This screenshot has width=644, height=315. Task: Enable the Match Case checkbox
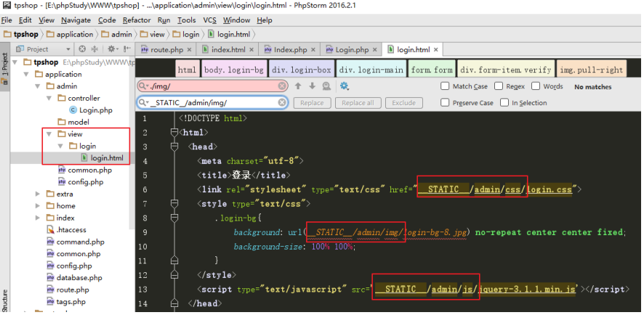pyautogui.click(x=444, y=86)
